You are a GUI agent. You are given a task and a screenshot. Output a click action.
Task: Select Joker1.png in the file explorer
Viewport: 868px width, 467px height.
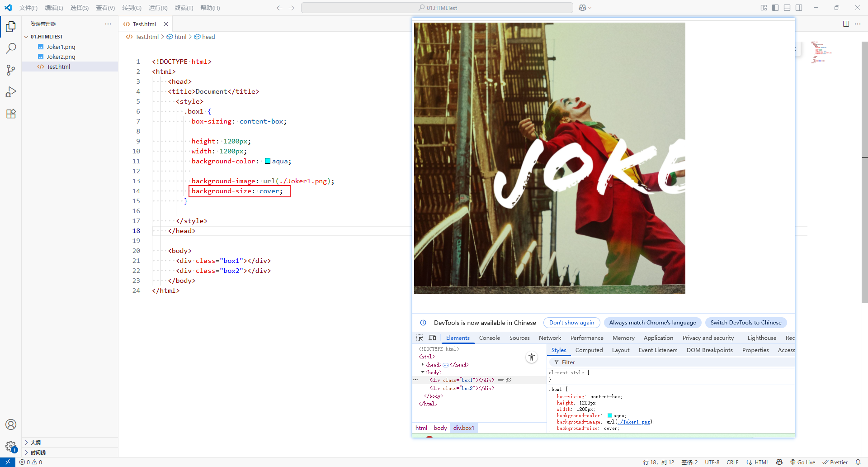point(61,47)
